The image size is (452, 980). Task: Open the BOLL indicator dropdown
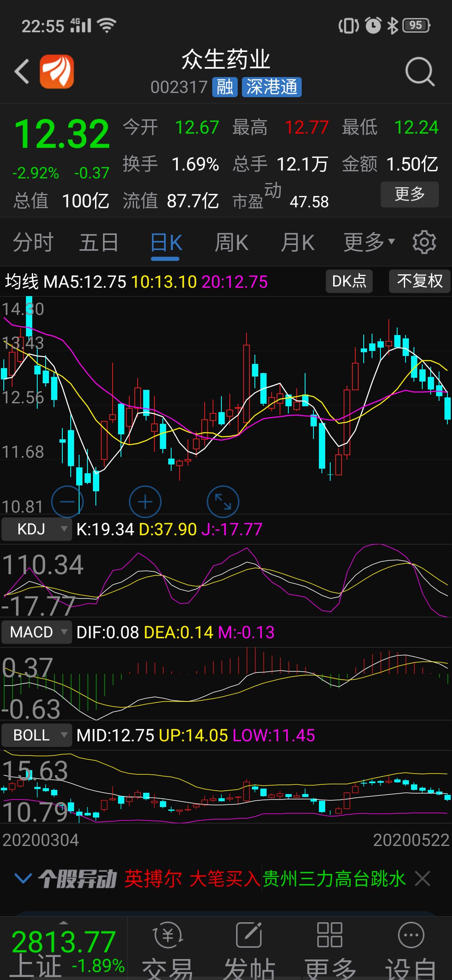[36, 735]
